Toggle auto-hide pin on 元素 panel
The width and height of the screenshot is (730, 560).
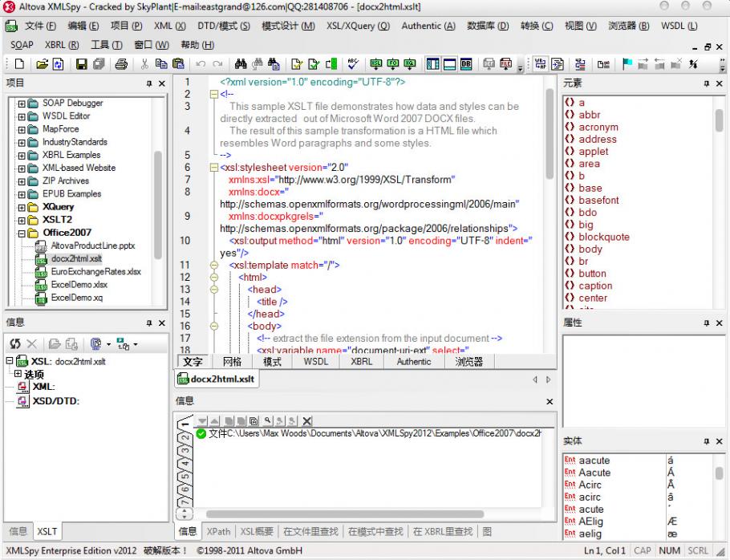(x=707, y=83)
